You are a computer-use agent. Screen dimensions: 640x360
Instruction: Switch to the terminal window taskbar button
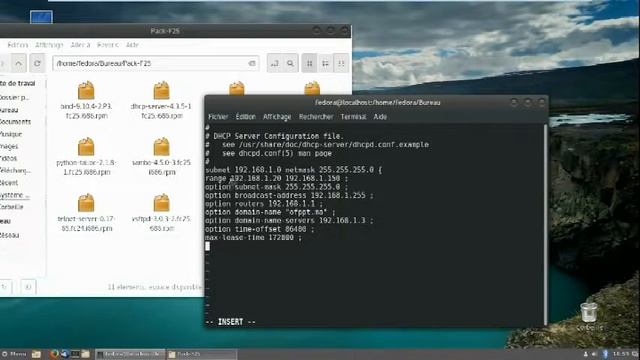[x=130, y=354]
